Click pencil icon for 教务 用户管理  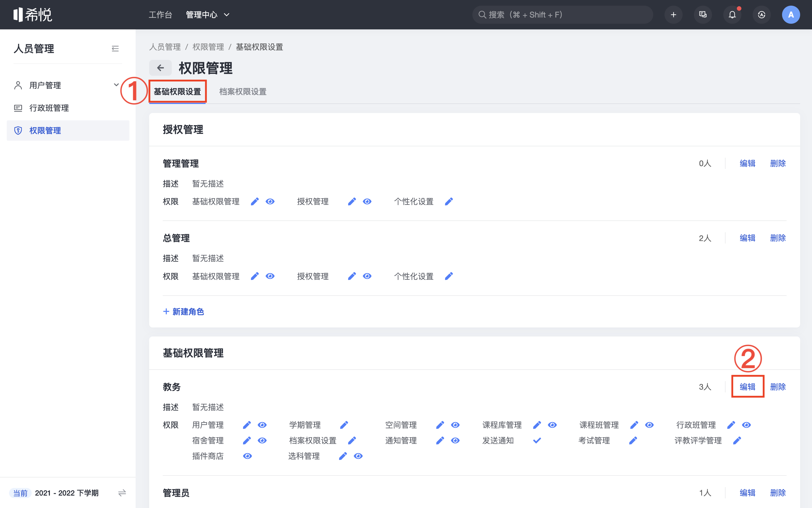pos(247,425)
